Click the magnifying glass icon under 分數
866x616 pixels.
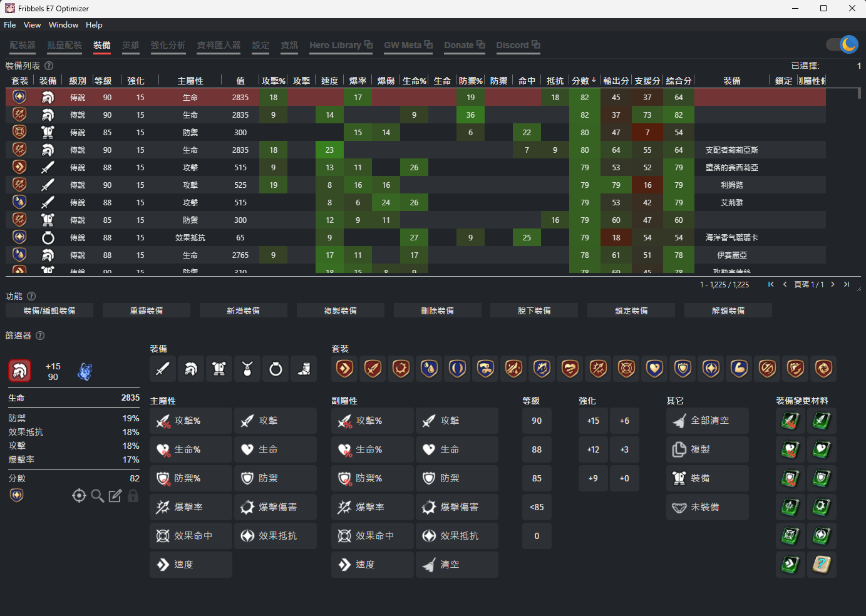[97, 496]
